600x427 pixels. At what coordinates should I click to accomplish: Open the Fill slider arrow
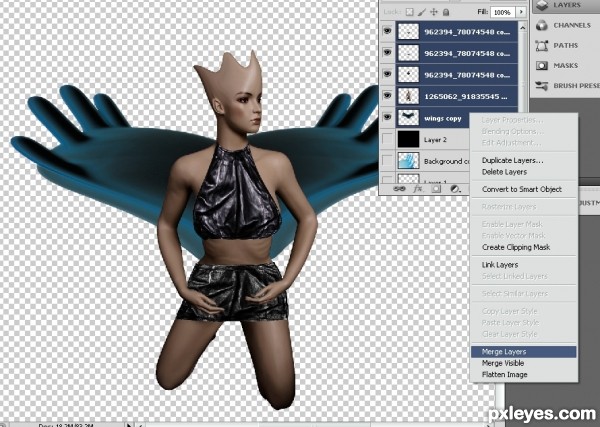tap(521, 12)
